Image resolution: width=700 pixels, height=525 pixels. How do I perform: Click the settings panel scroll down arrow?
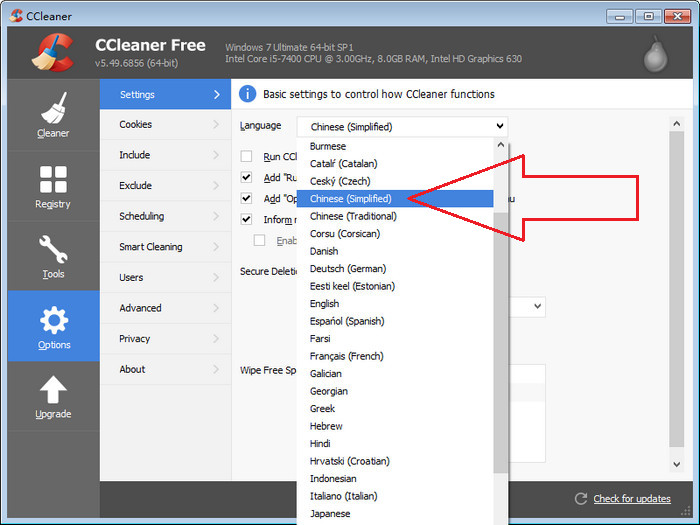[x=677, y=464]
